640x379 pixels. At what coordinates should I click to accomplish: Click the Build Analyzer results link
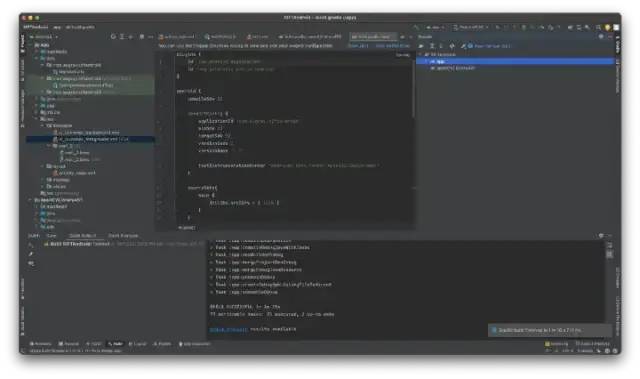click(x=228, y=329)
